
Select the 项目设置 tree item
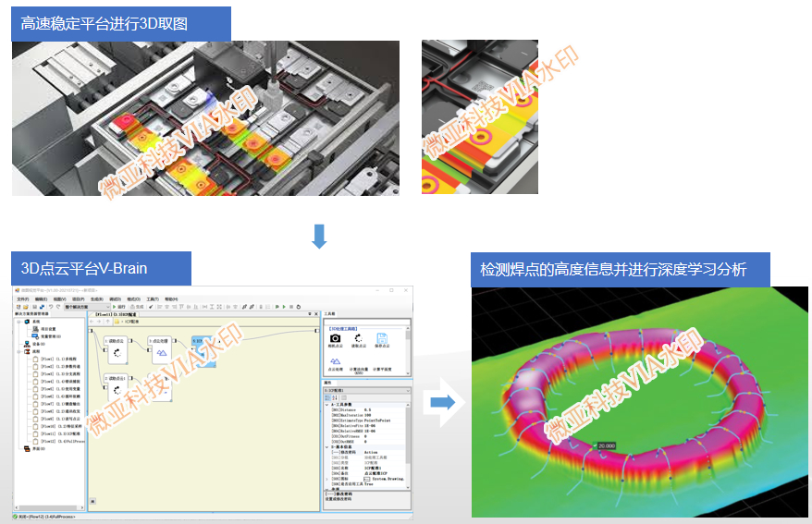[x=47, y=329]
